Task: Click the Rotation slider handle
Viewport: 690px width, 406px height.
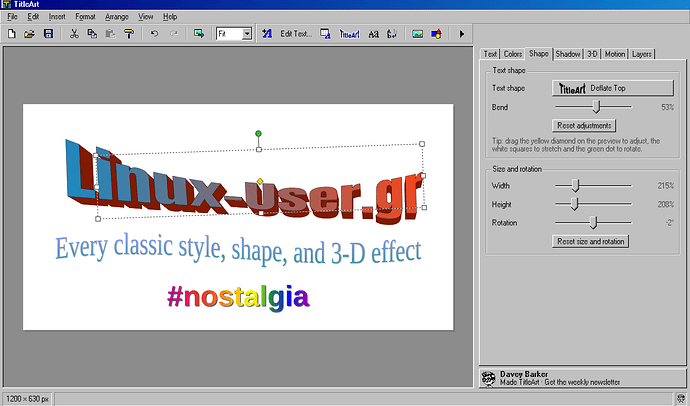Action: point(593,223)
